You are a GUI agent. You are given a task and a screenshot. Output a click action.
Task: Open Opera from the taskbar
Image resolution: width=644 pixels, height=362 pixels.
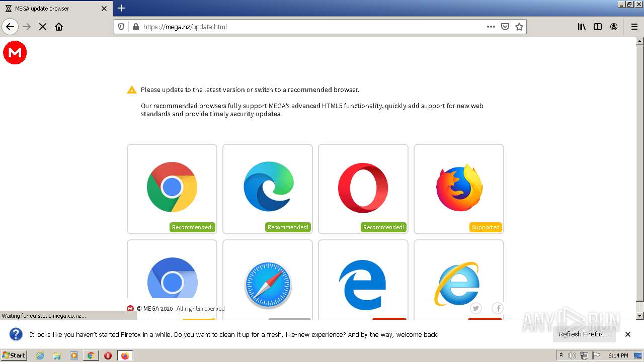pos(108,355)
